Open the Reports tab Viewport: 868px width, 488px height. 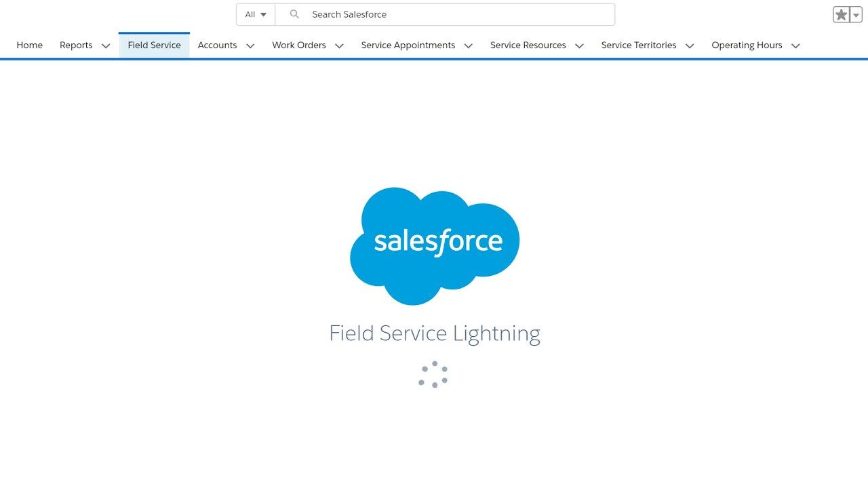pyautogui.click(x=76, y=45)
